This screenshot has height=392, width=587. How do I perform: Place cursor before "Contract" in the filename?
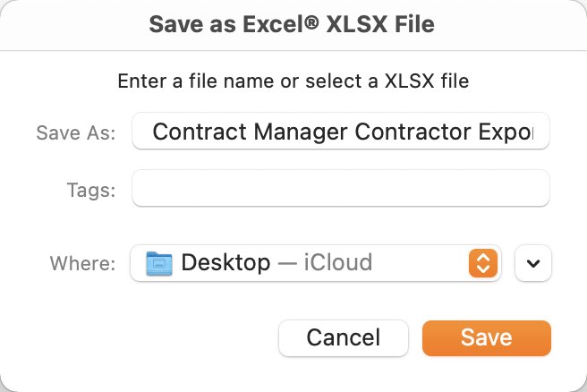(153, 132)
